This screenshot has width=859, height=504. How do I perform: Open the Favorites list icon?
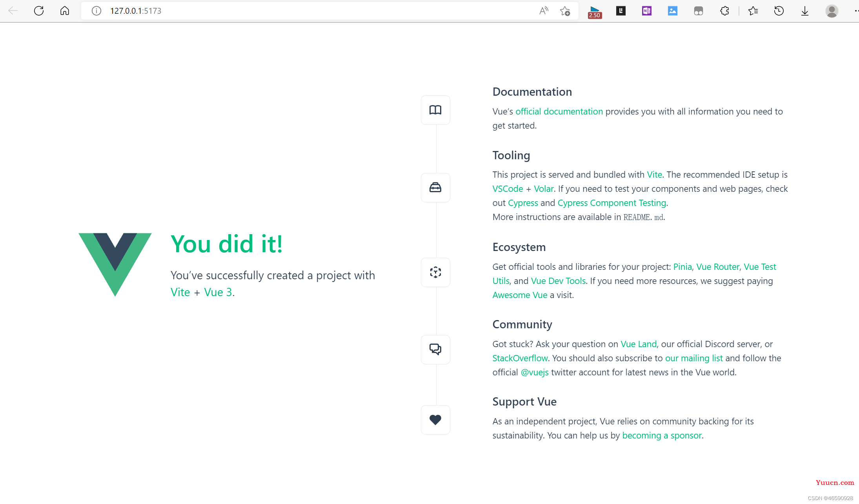753,11
